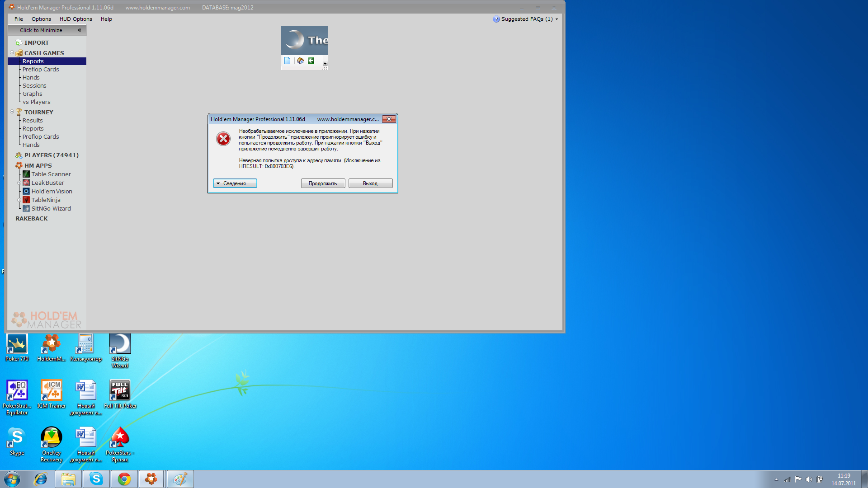Screen dimensions: 868x488
Task: Click the new document icon in floating toolbar
Action: click(287, 61)
